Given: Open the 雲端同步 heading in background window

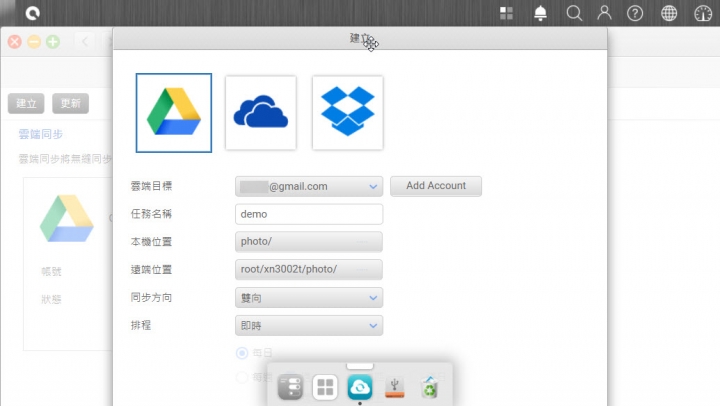Looking at the screenshot, I should tap(40, 134).
